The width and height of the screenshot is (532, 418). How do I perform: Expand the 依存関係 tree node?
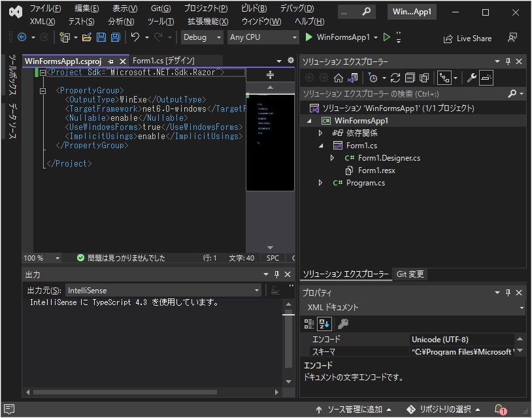tap(320, 133)
